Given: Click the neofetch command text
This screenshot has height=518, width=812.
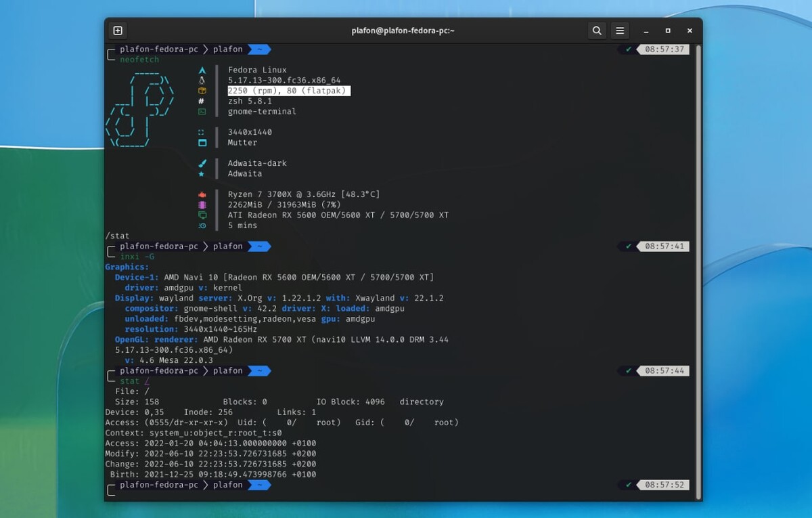Looking at the screenshot, I should coord(139,60).
